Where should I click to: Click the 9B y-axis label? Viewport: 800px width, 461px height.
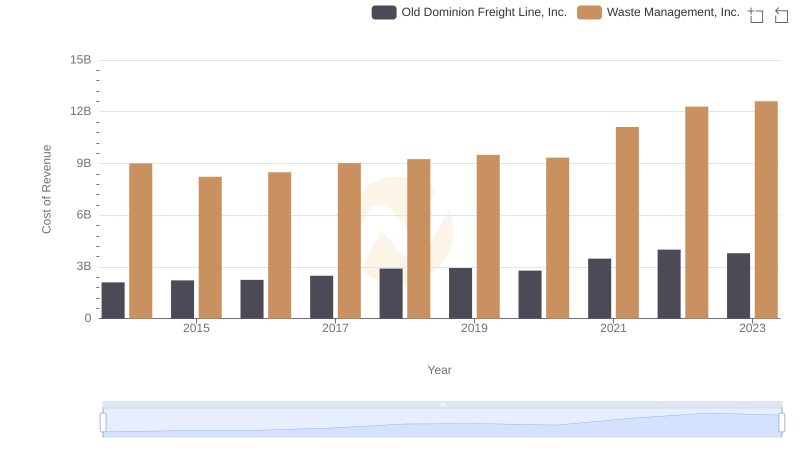84,163
